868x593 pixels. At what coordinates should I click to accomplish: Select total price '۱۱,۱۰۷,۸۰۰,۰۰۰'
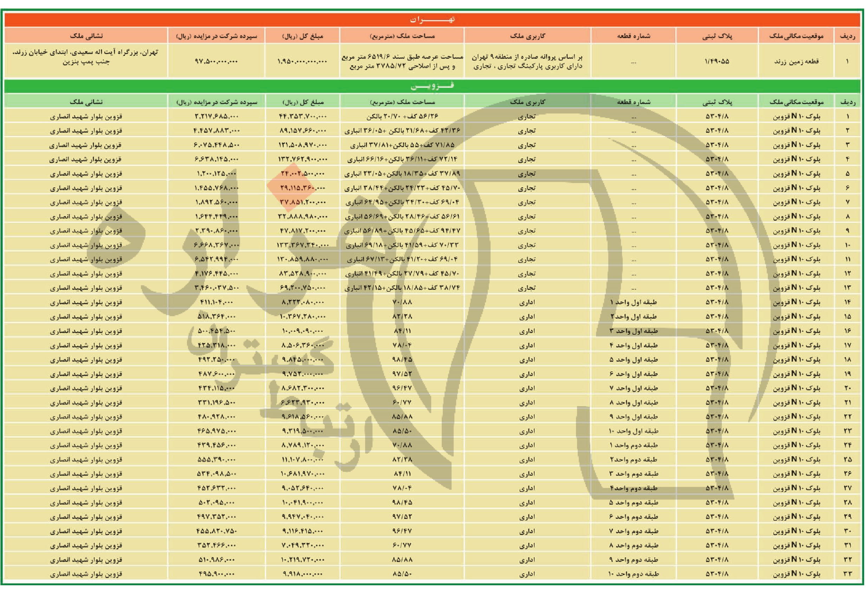tap(302, 459)
